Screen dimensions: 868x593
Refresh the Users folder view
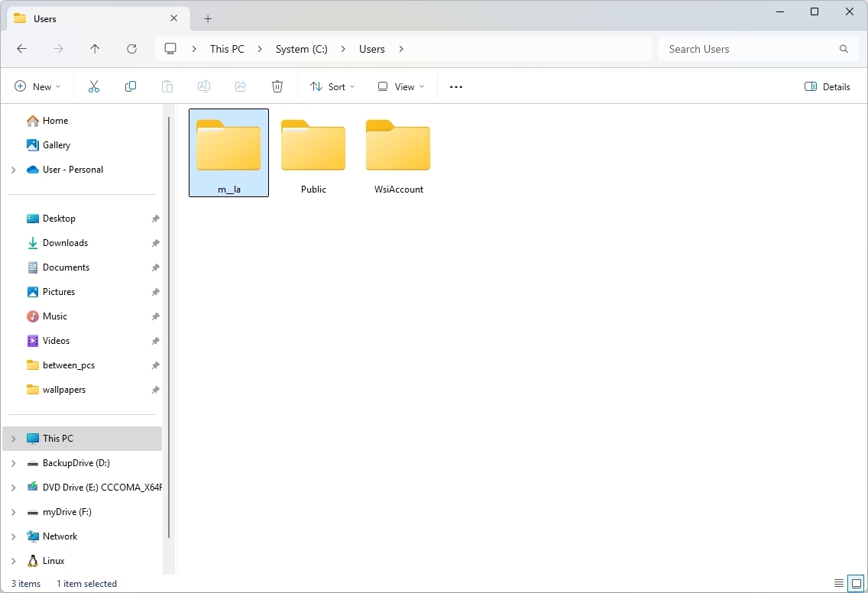pyautogui.click(x=131, y=49)
